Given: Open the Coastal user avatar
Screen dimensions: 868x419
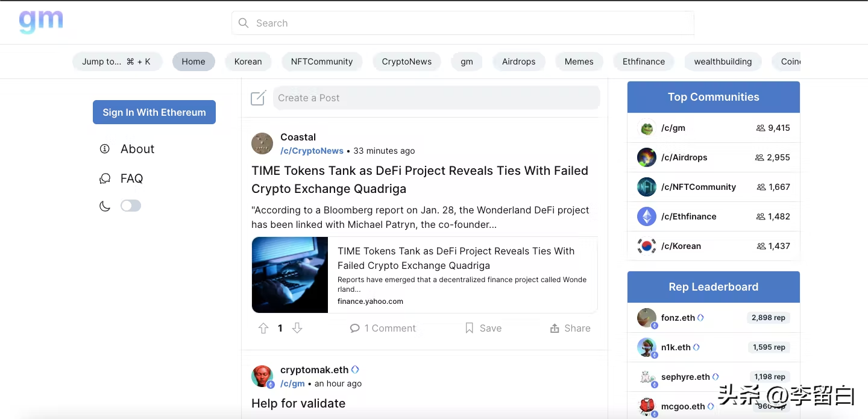Looking at the screenshot, I should point(262,143).
